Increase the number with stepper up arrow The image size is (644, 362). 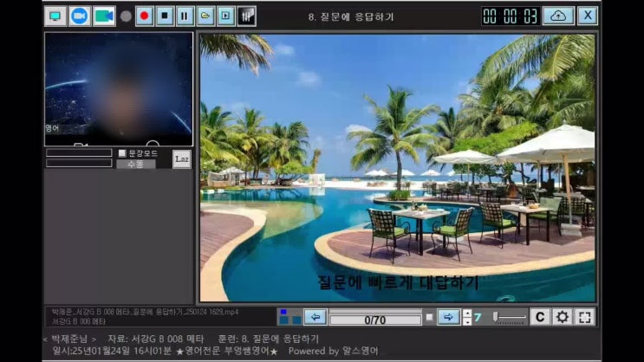click(467, 314)
